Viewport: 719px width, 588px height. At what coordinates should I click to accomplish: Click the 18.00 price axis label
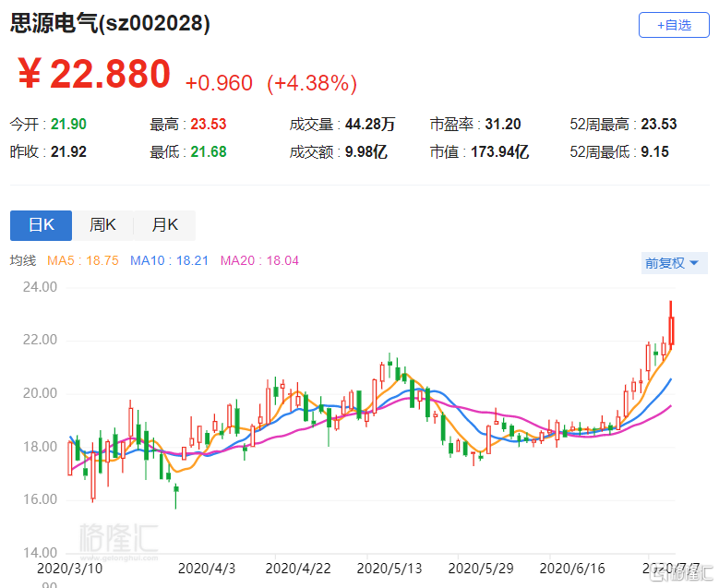40,446
